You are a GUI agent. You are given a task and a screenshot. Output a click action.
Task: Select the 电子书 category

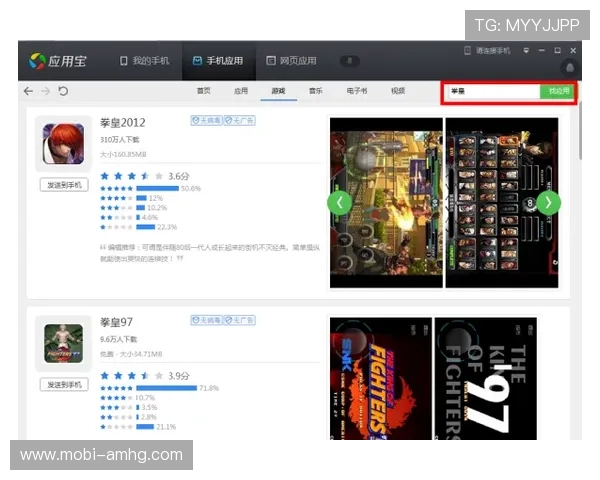pyautogui.click(x=357, y=91)
